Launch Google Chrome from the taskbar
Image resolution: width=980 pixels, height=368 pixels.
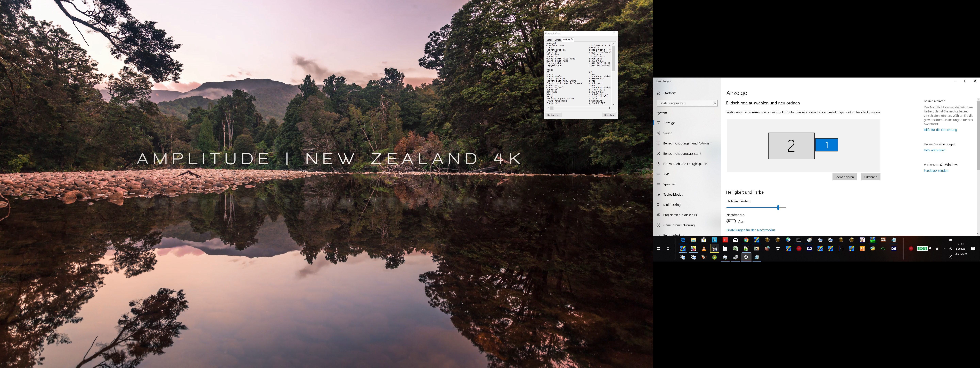[x=746, y=240]
